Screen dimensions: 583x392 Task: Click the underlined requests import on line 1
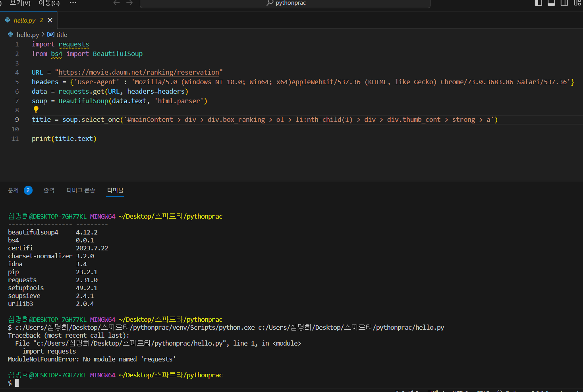point(74,44)
